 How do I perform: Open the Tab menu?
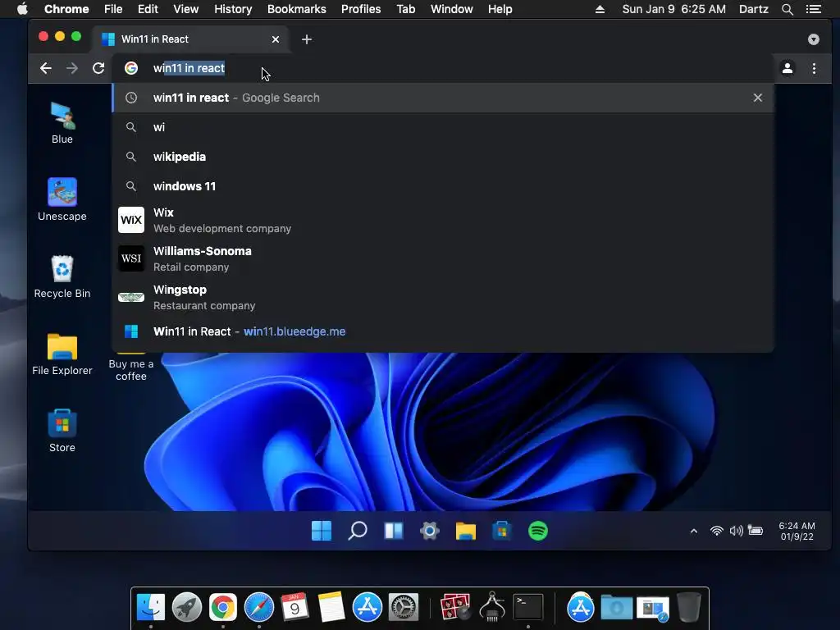coord(406,9)
